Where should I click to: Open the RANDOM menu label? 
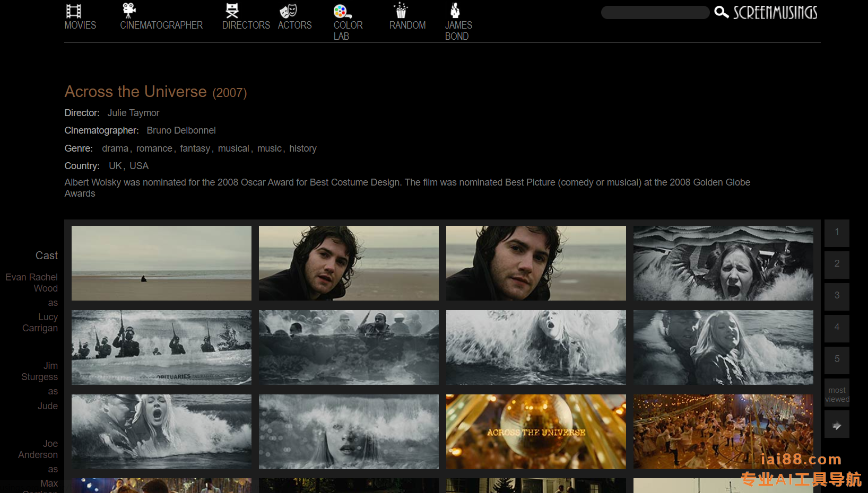[407, 25]
